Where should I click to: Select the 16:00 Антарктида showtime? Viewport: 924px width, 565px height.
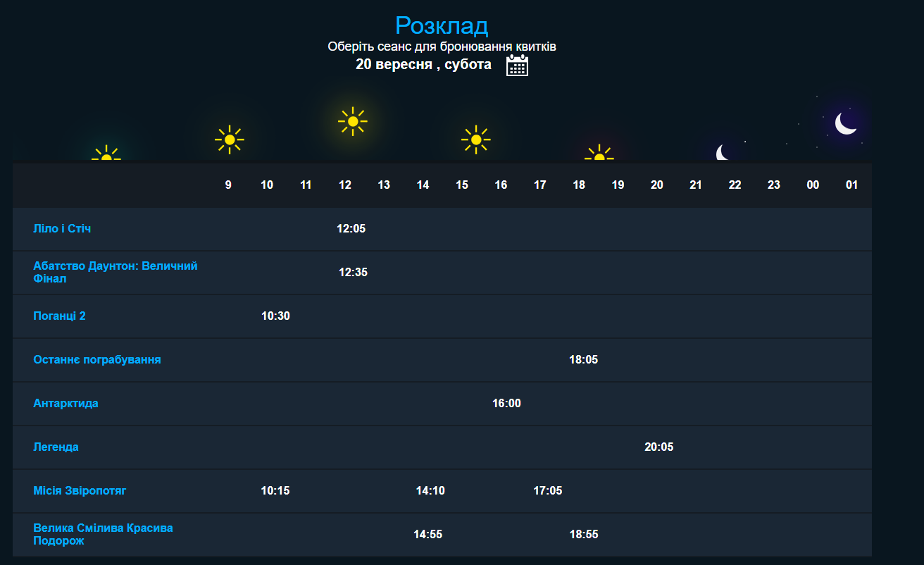point(506,404)
